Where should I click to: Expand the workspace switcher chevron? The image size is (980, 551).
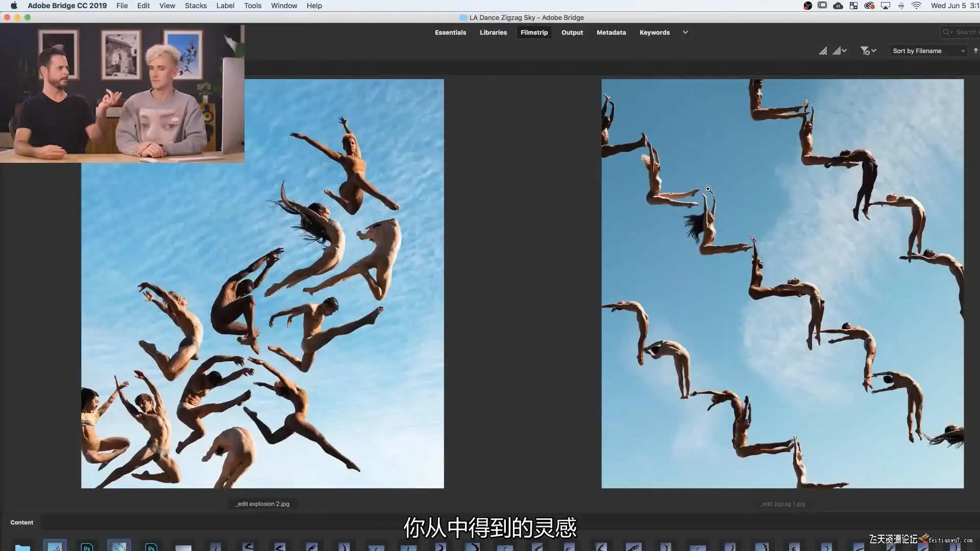coord(685,32)
